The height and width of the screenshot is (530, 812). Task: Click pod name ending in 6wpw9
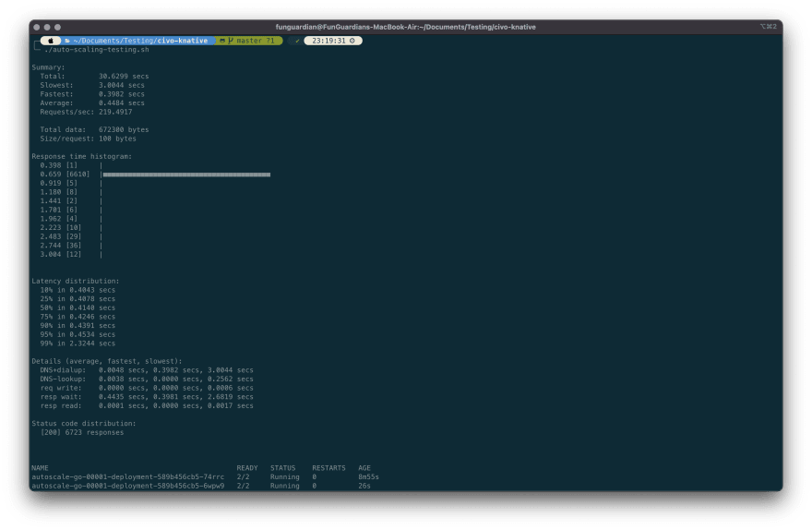point(128,486)
